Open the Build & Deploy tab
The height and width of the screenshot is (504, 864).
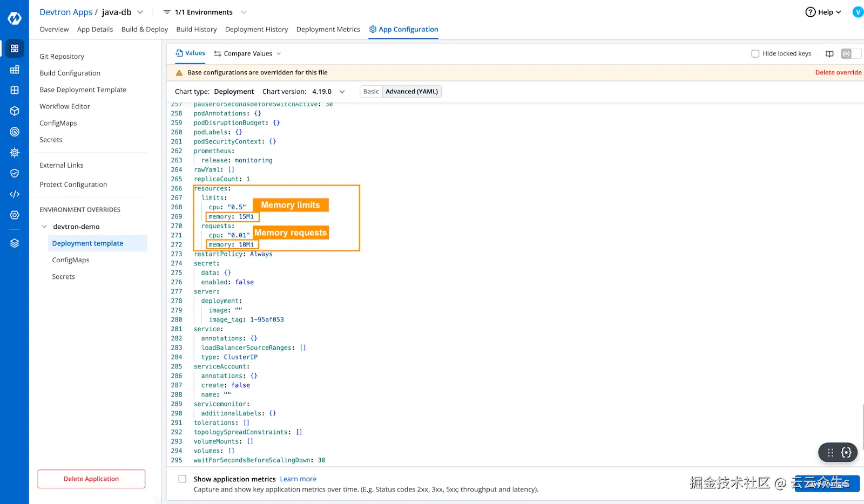(144, 29)
